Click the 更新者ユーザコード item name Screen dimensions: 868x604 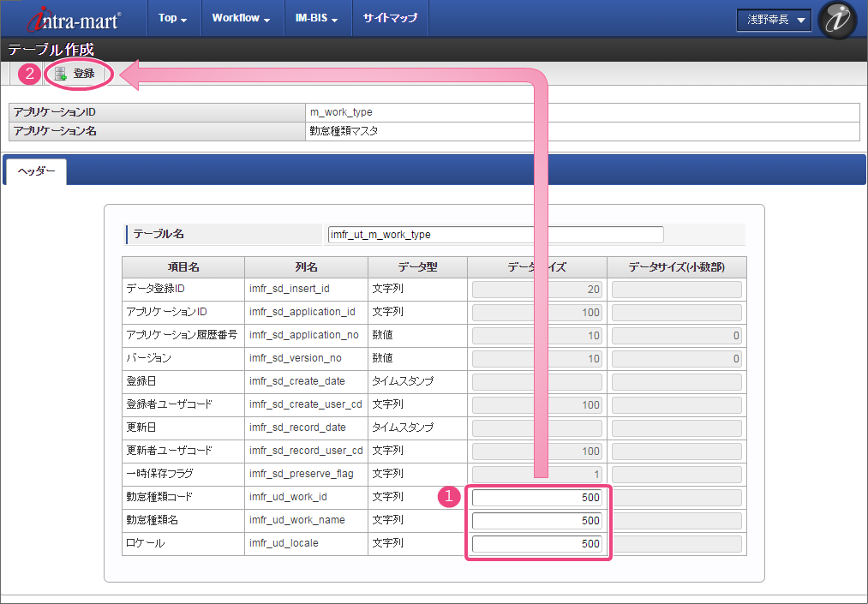[x=170, y=451]
